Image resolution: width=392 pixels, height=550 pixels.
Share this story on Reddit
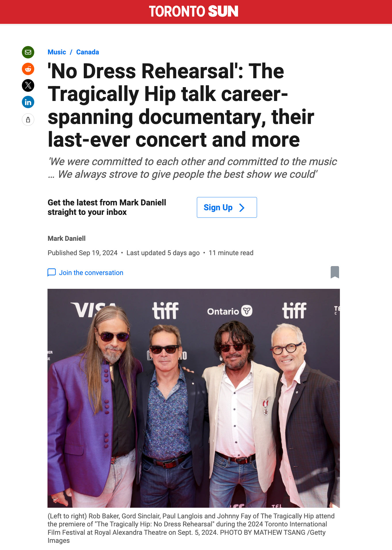pyautogui.click(x=28, y=69)
